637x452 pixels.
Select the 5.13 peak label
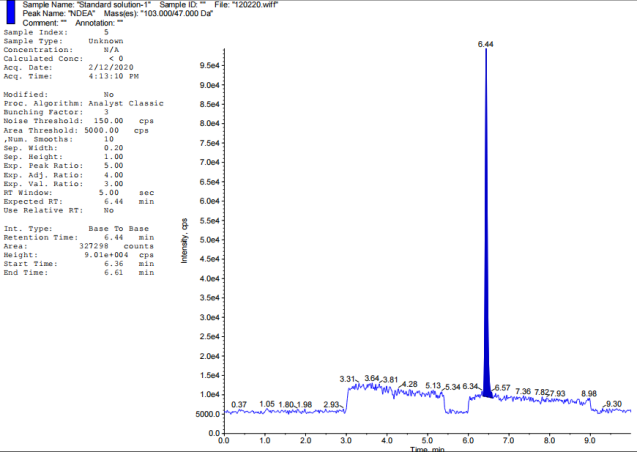click(433, 385)
